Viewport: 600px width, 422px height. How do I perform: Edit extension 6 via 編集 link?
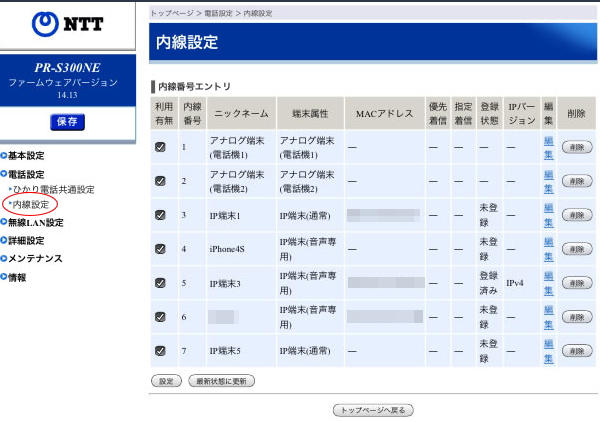pyautogui.click(x=549, y=317)
